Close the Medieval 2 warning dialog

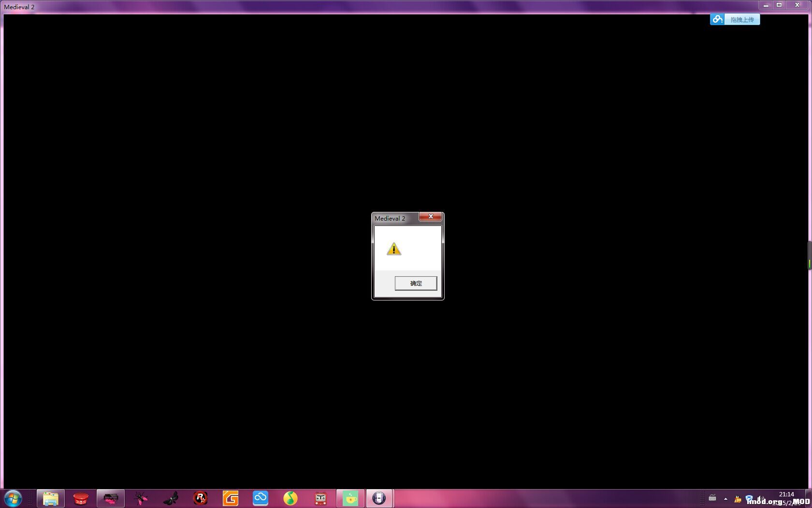430,217
